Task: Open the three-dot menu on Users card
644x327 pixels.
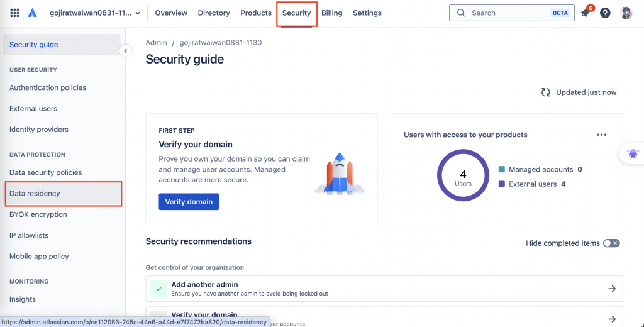Action: (601, 135)
